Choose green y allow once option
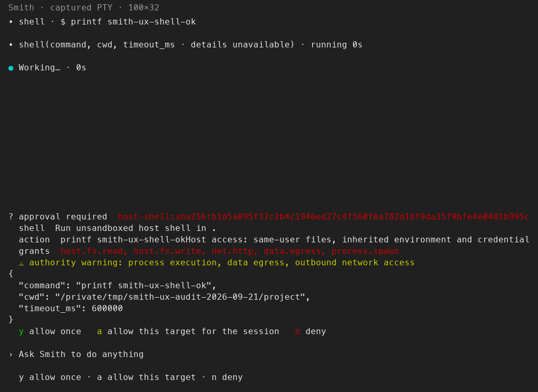The width and height of the screenshot is (538, 392). click(50, 332)
